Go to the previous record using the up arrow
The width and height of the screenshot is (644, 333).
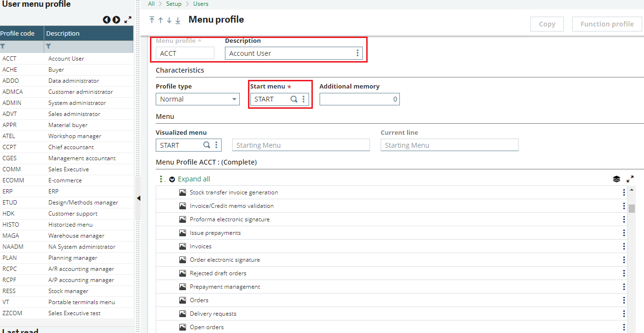(161, 21)
